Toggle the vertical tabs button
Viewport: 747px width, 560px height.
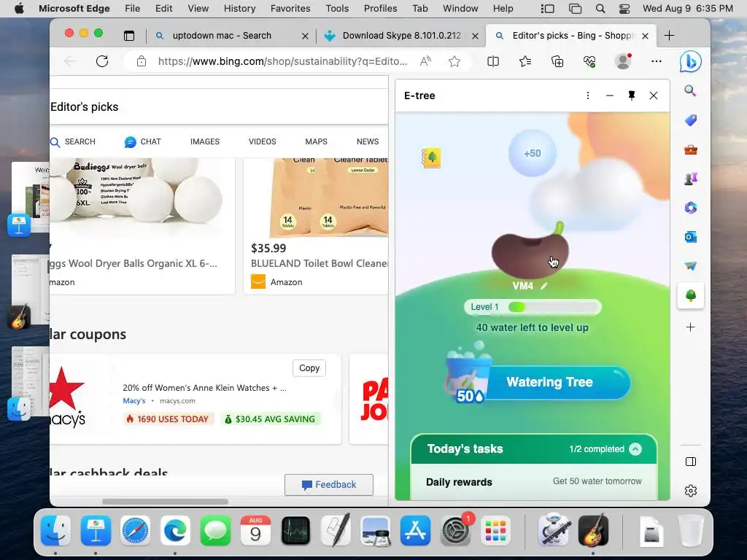[129, 36]
